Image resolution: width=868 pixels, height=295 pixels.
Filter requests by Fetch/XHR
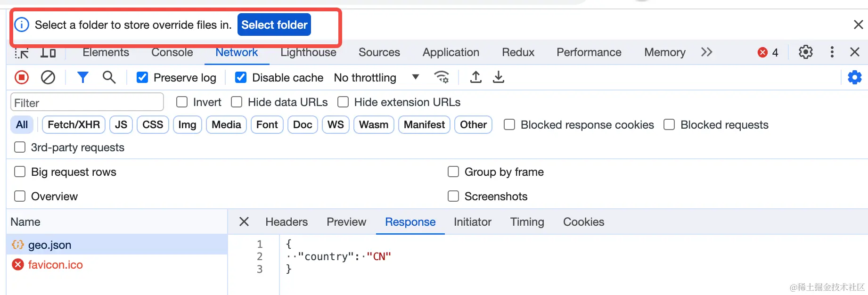pos(74,125)
